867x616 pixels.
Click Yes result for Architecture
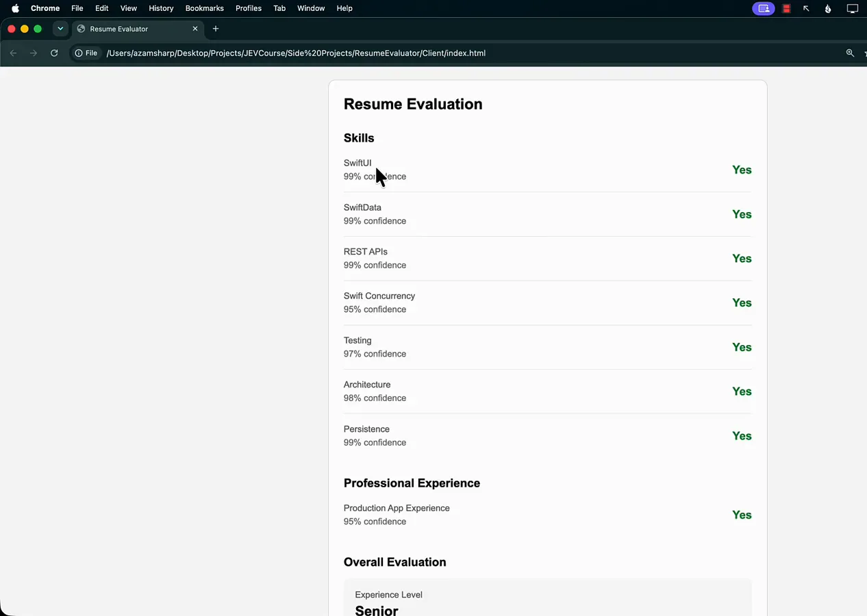[x=742, y=392]
